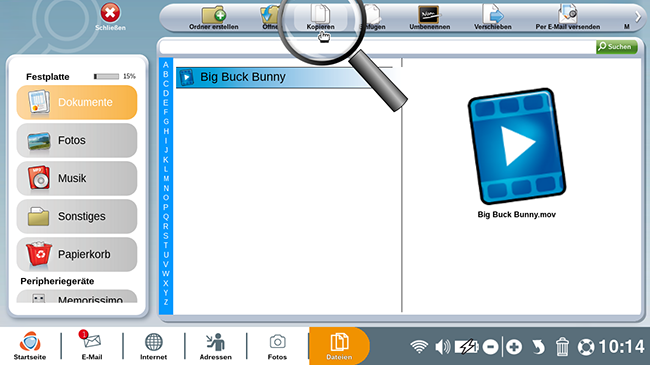This screenshot has width=650, height=365.
Task: Click the Dateien tab in bottom bar
Action: (x=339, y=346)
